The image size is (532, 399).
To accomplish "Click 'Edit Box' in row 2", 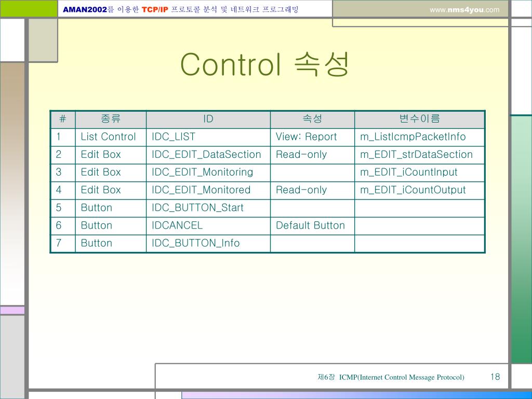I will point(111,154).
